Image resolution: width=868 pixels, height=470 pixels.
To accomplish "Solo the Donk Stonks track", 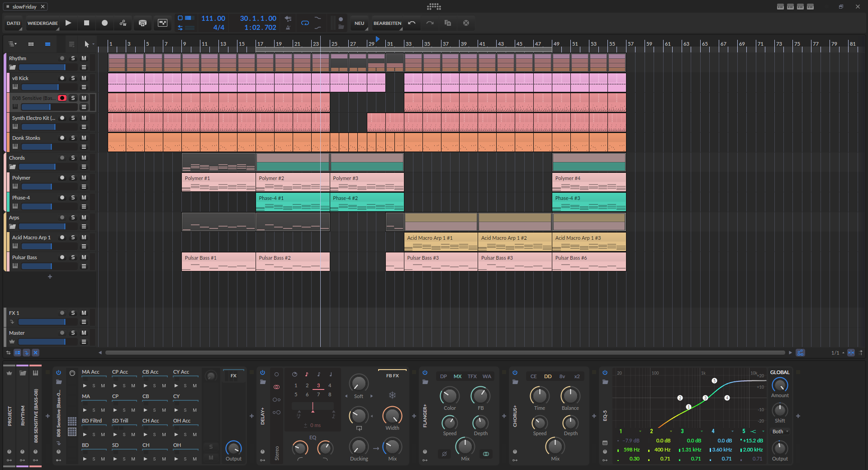I will click(x=73, y=138).
